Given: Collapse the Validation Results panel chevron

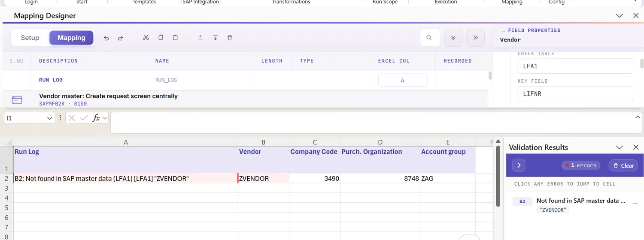Looking at the screenshot, I should (x=620, y=147).
